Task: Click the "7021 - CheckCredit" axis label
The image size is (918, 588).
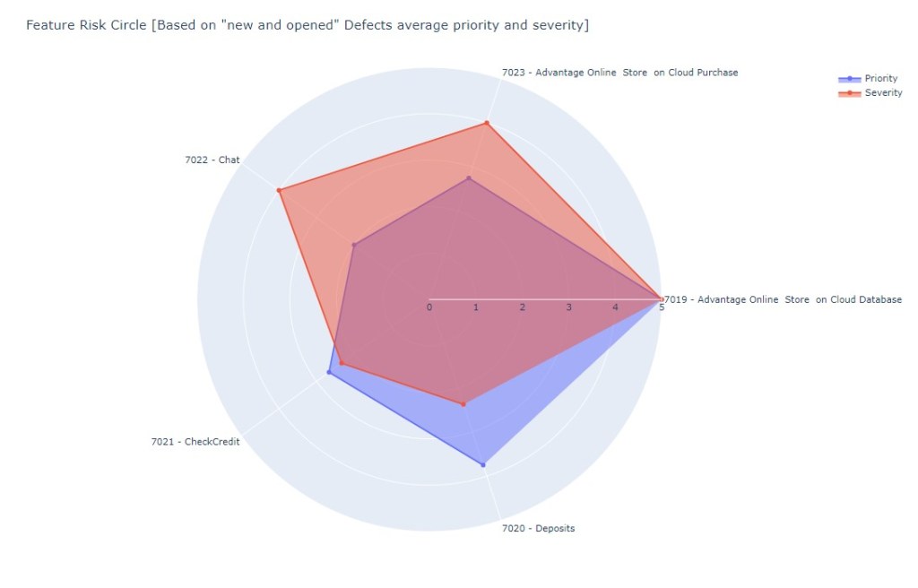Action: coord(195,442)
